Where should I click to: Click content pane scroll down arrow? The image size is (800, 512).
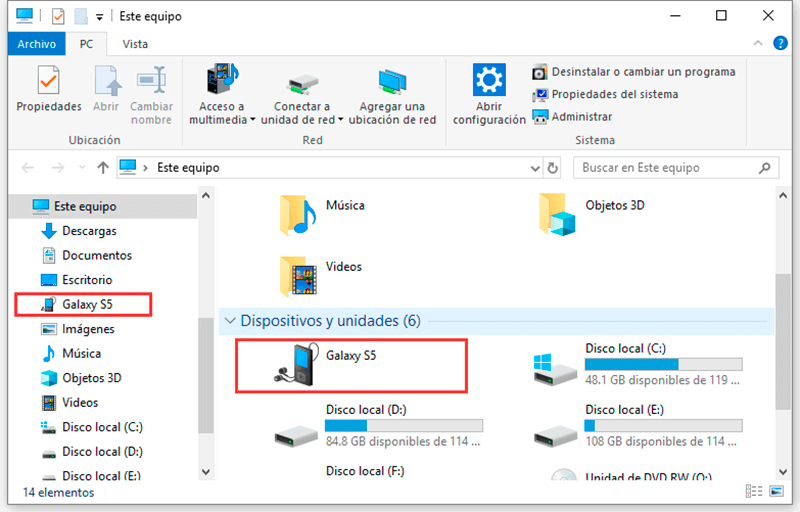coord(783,472)
